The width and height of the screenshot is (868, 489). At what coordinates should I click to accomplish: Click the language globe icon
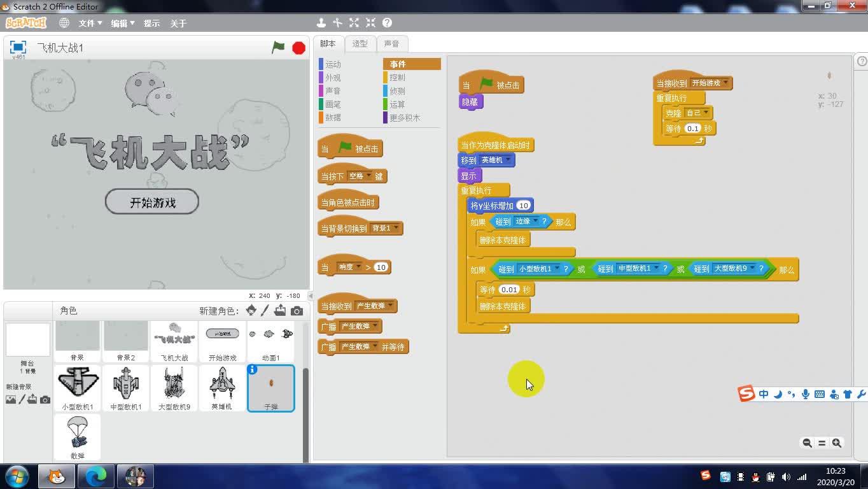(x=63, y=22)
